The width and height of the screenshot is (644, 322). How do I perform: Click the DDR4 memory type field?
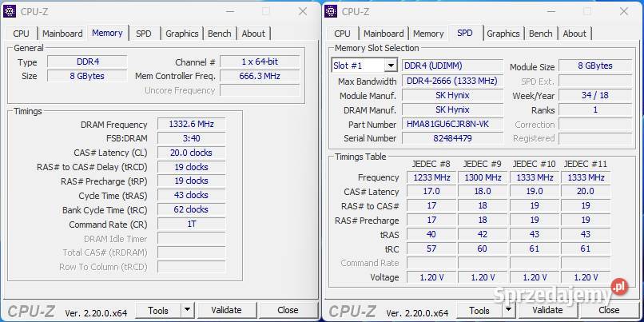[87, 62]
